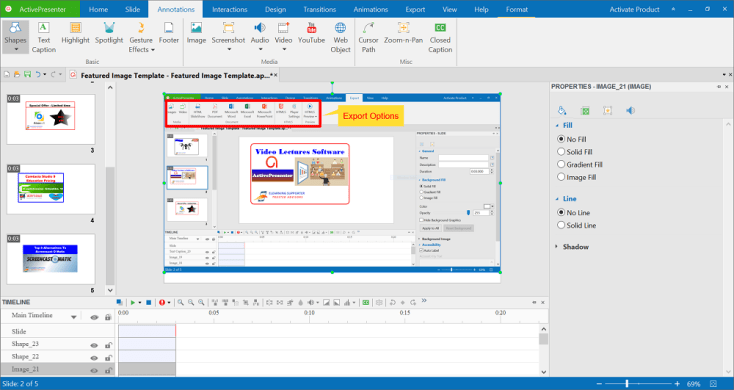Expand the Shadow section
This screenshot has height=390, width=734.
pos(557,247)
